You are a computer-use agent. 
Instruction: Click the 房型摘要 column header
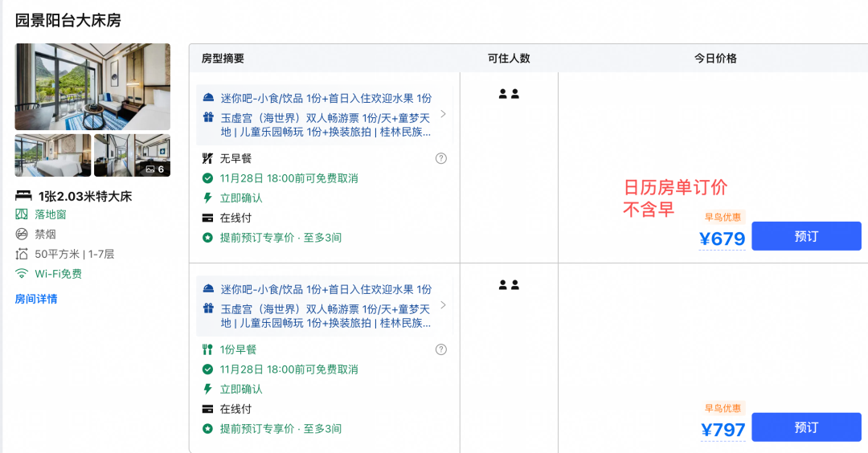click(x=223, y=58)
